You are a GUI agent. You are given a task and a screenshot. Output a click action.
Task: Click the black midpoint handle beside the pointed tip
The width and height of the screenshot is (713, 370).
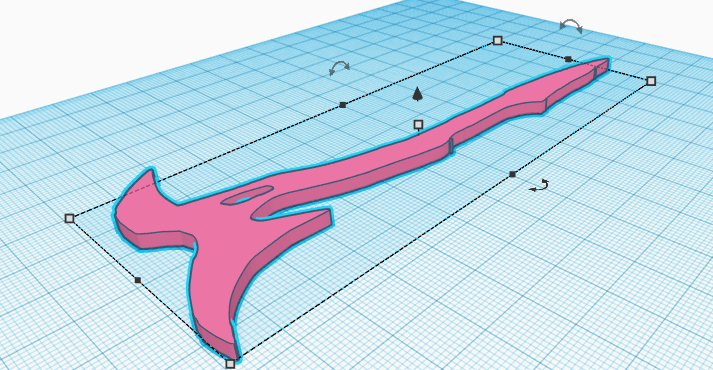pyautogui.click(x=568, y=59)
